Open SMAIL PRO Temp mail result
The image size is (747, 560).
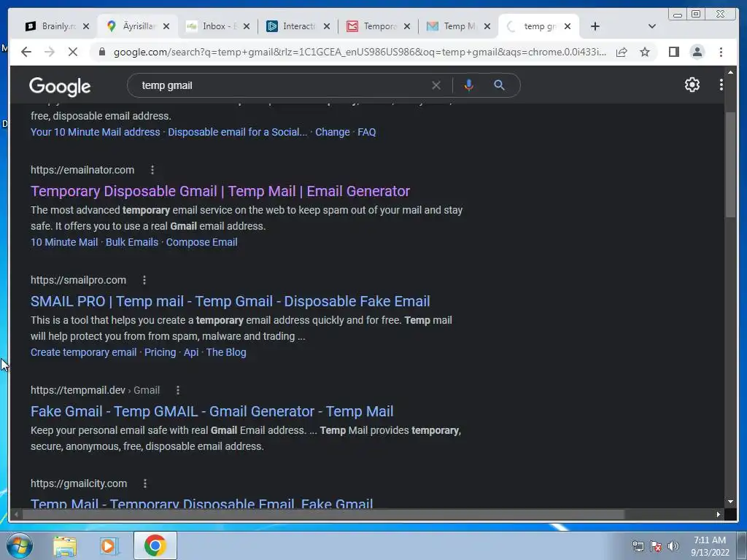click(x=230, y=301)
